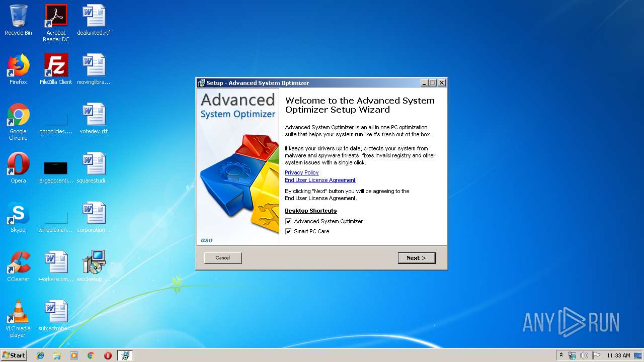Screen dimensions: 644x362
Task: Open the Firefox desktop shortcut
Action: [x=18, y=69]
